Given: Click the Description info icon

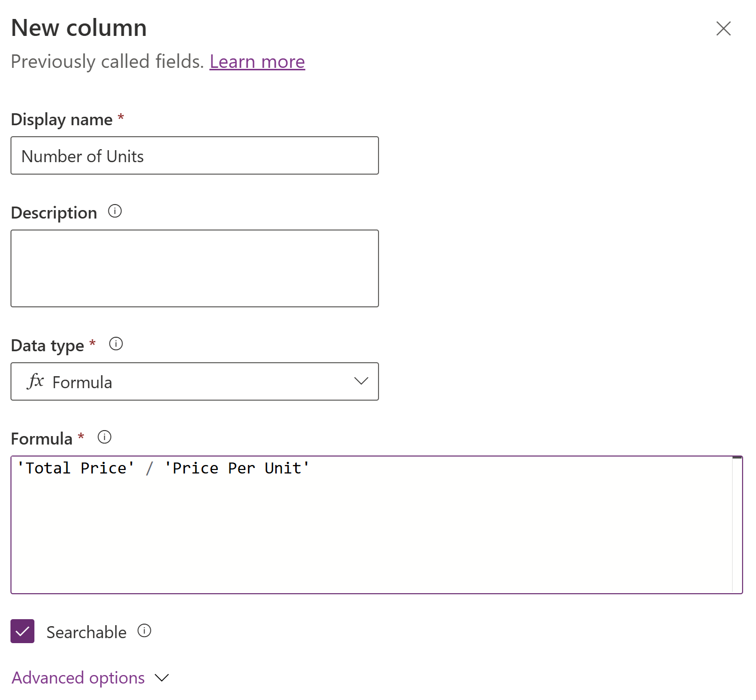Looking at the screenshot, I should point(115,212).
